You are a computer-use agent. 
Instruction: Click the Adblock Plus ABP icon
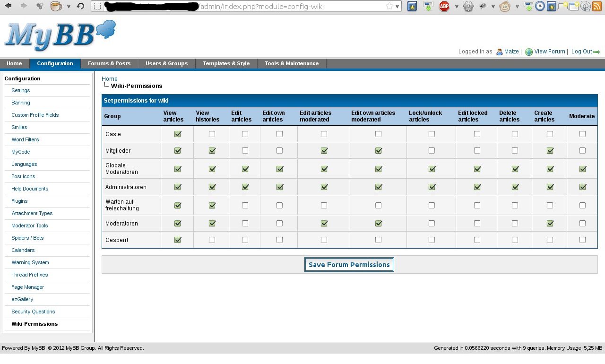click(x=444, y=6)
